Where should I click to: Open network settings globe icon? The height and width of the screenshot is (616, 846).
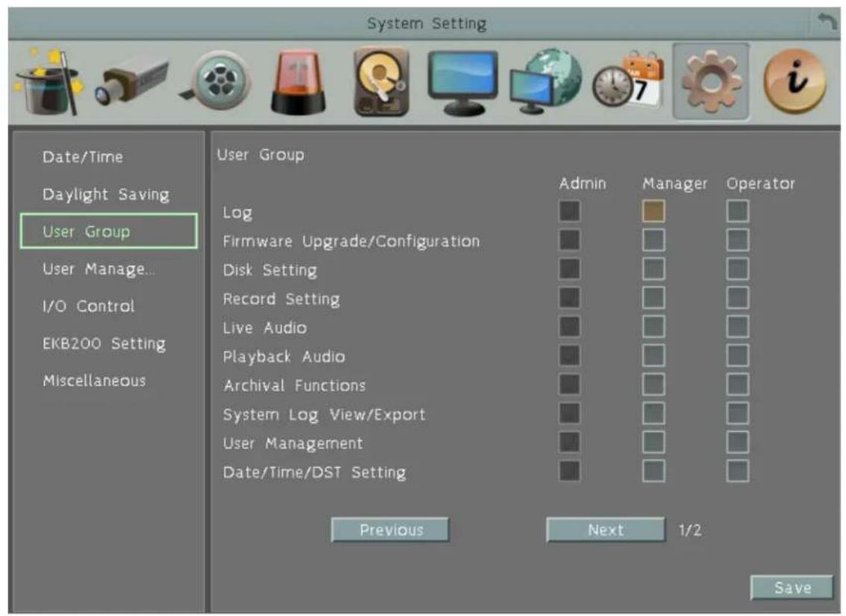545,81
